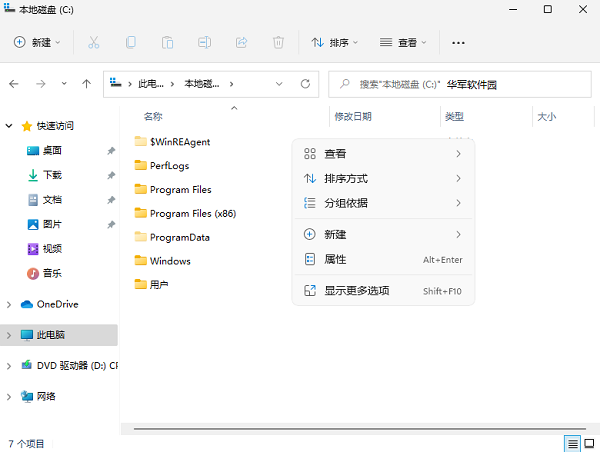This screenshot has width=600, height=452.
Task: Select the Windows folder icon
Action: point(140,260)
